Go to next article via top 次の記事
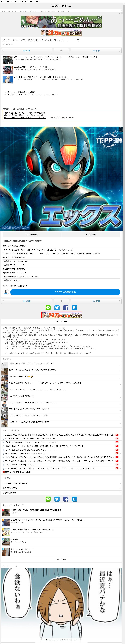 coord(96,51)
